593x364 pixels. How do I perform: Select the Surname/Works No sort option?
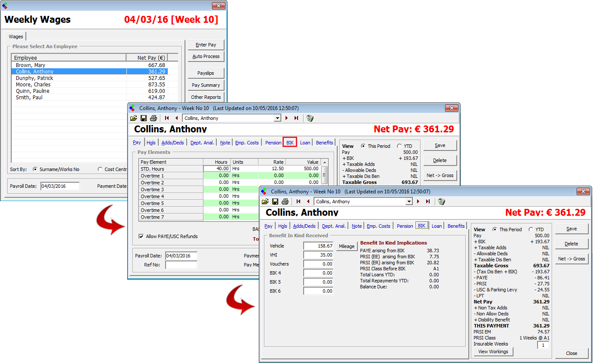click(35, 169)
